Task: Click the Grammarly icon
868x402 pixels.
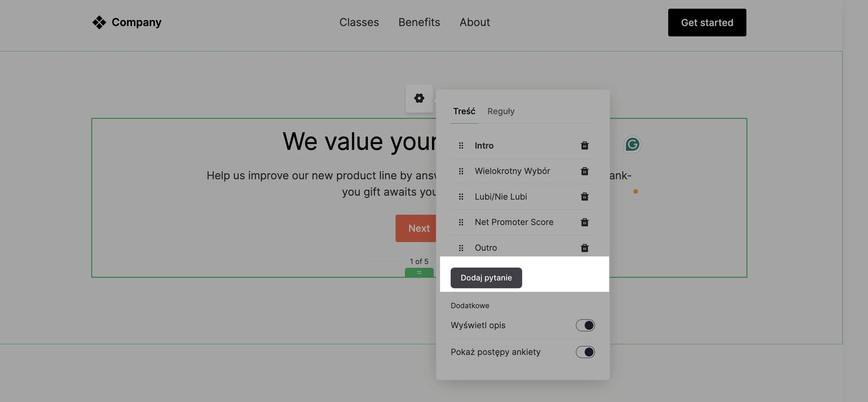Action: tap(632, 145)
